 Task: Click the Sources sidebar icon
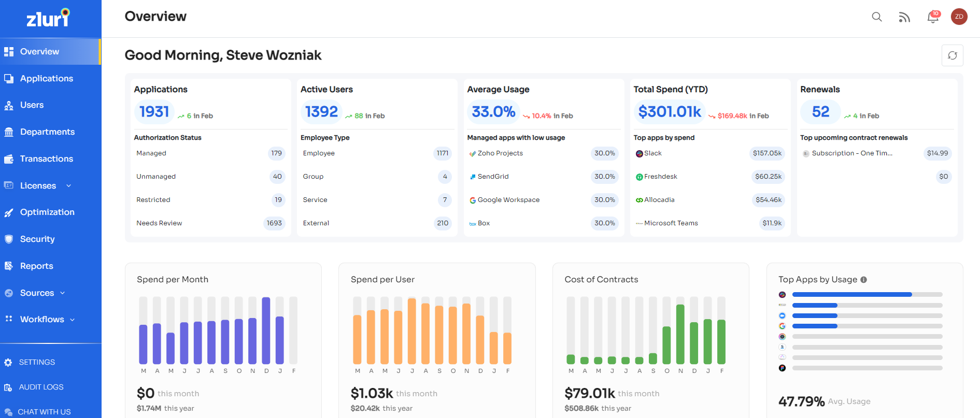9,293
